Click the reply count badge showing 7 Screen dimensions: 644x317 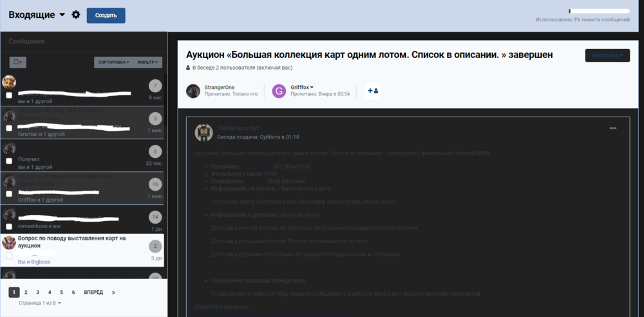tap(155, 86)
